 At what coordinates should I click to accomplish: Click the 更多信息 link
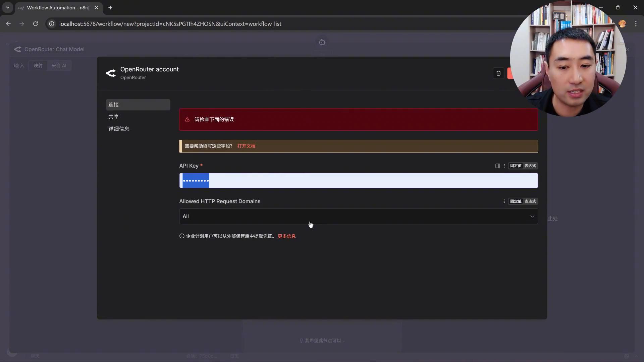click(x=286, y=236)
